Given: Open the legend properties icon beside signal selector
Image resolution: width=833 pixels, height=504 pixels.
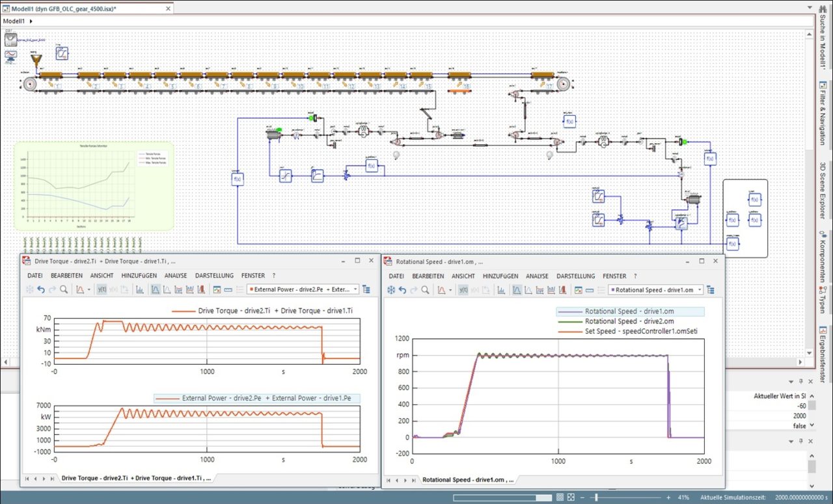Looking at the screenshot, I should coord(712,290).
